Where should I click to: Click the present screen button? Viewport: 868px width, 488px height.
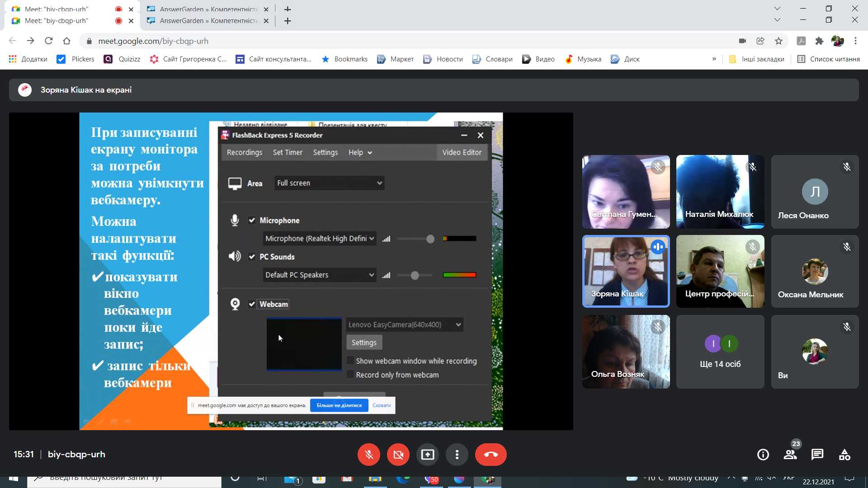tap(428, 455)
